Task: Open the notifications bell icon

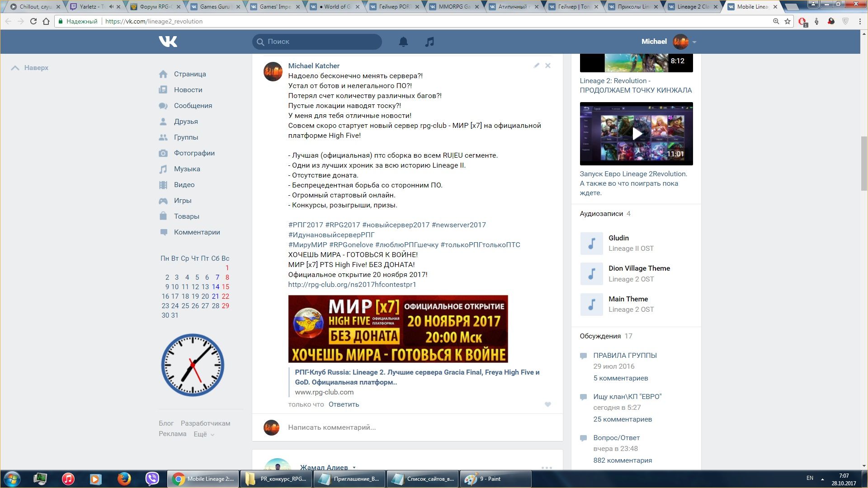Action: pos(403,42)
